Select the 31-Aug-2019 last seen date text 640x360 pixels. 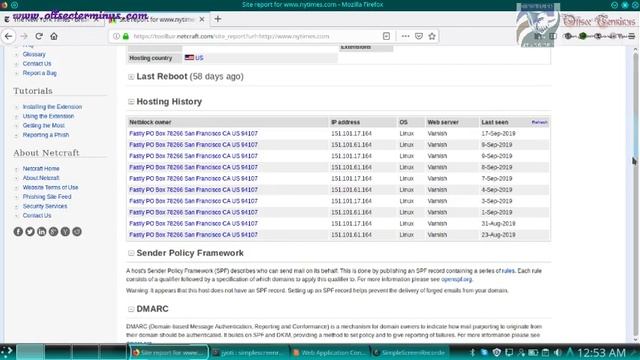498,223
